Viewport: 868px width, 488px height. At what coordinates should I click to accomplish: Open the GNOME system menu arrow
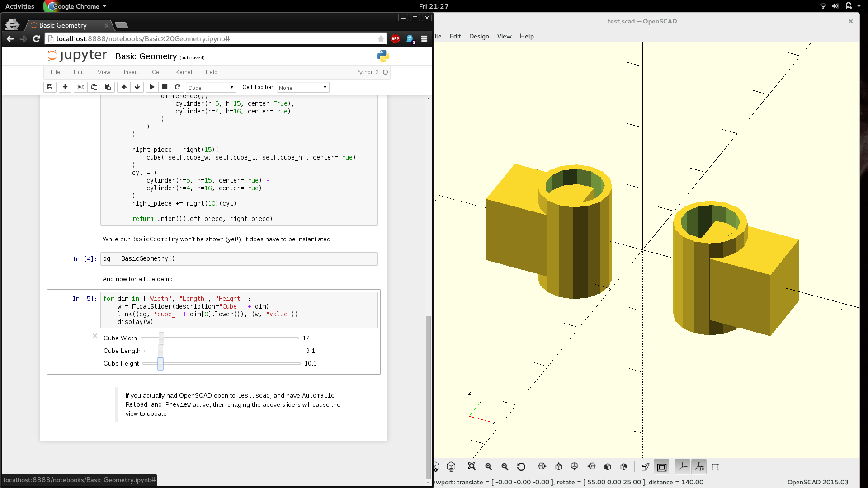(x=859, y=6)
